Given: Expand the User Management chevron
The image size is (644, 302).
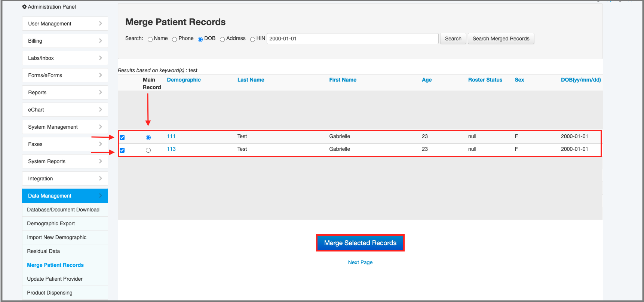Looking at the screenshot, I should [x=100, y=24].
